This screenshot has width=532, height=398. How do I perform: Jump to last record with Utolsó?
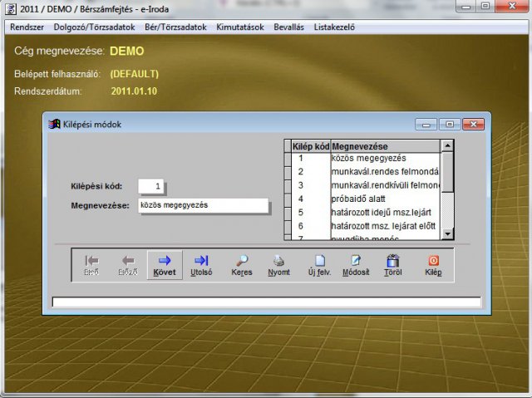(x=200, y=264)
